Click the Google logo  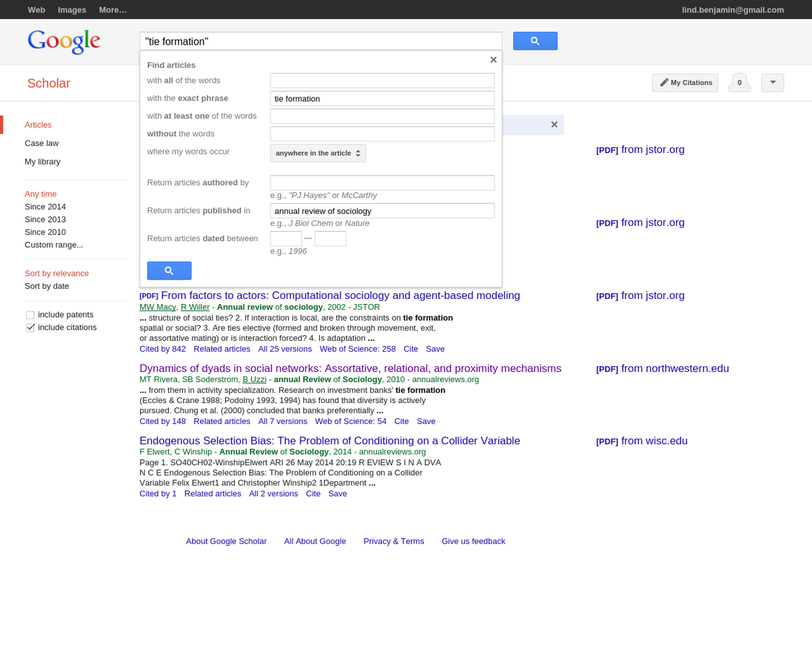[64, 41]
